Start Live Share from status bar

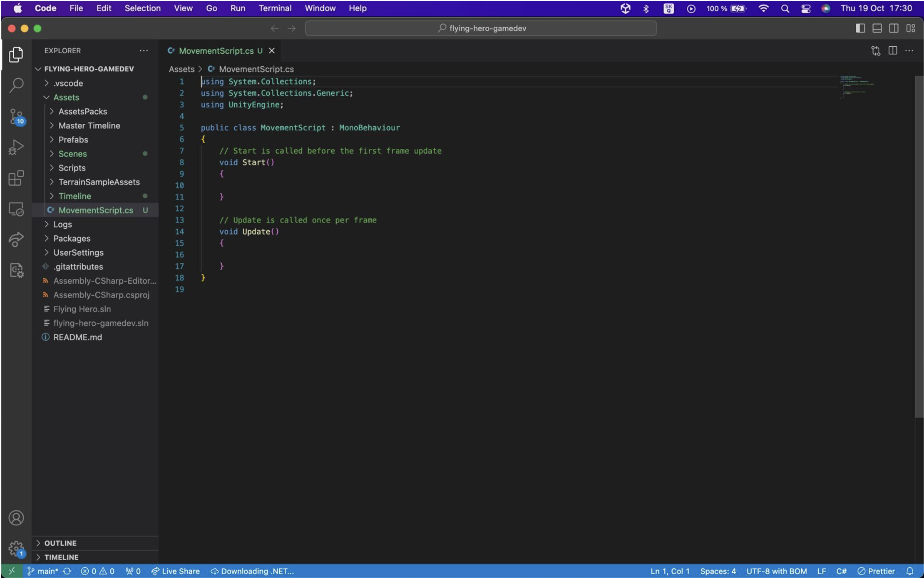(x=175, y=571)
